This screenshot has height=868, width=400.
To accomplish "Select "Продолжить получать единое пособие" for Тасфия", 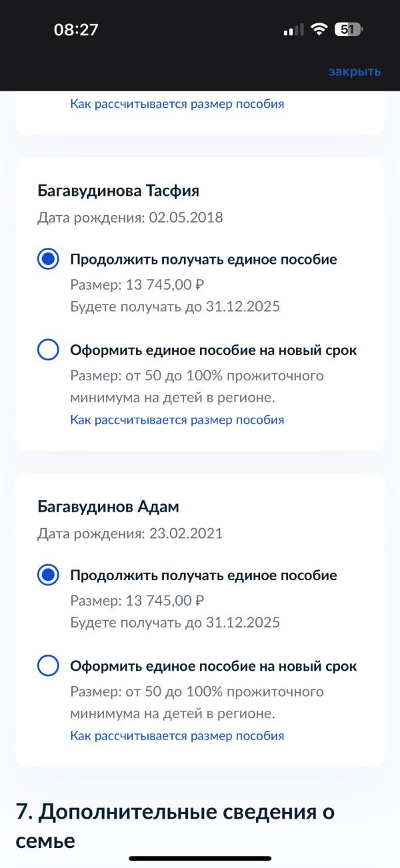I will point(48,260).
